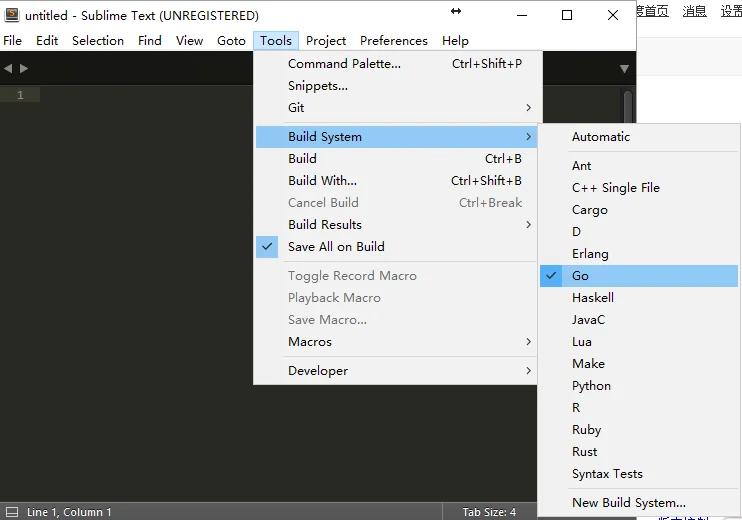Close the Sublime Text window

pyautogui.click(x=613, y=15)
